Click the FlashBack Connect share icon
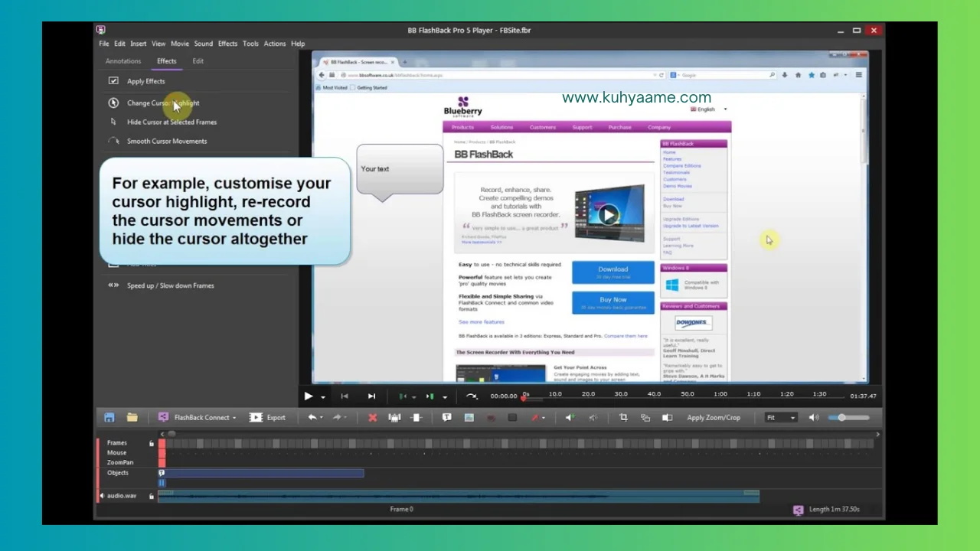980x551 pixels. [163, 417]
